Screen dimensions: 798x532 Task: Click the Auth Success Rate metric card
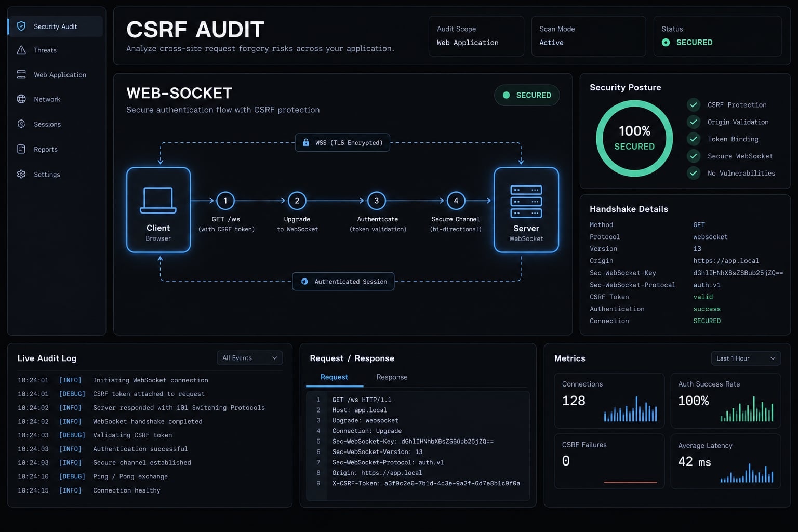(726, 401)
